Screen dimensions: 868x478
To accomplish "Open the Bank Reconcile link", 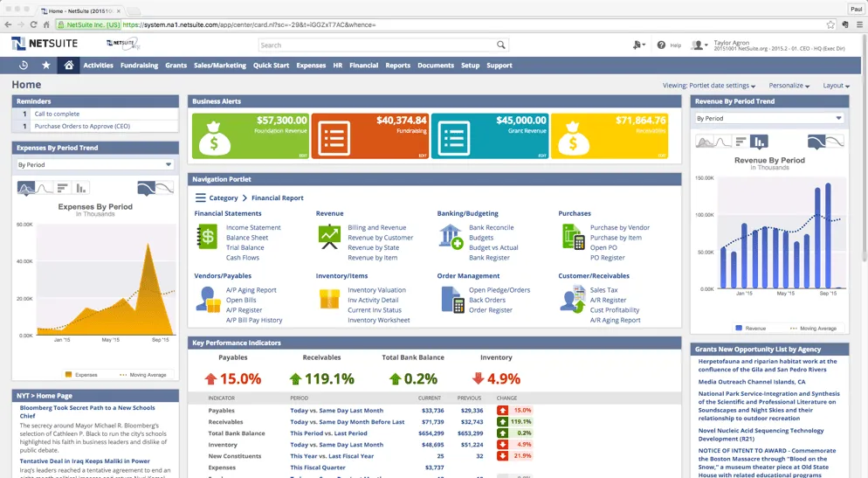I will point(491,228).
